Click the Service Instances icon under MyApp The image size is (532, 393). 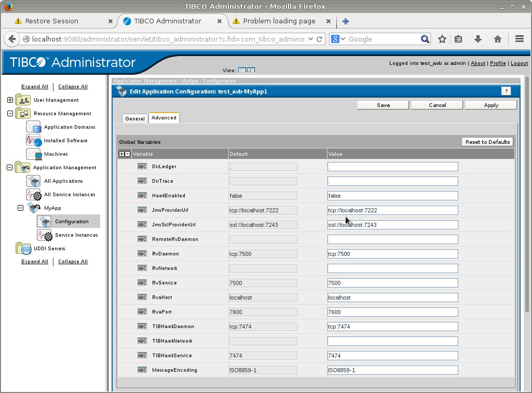click(45, 235)
